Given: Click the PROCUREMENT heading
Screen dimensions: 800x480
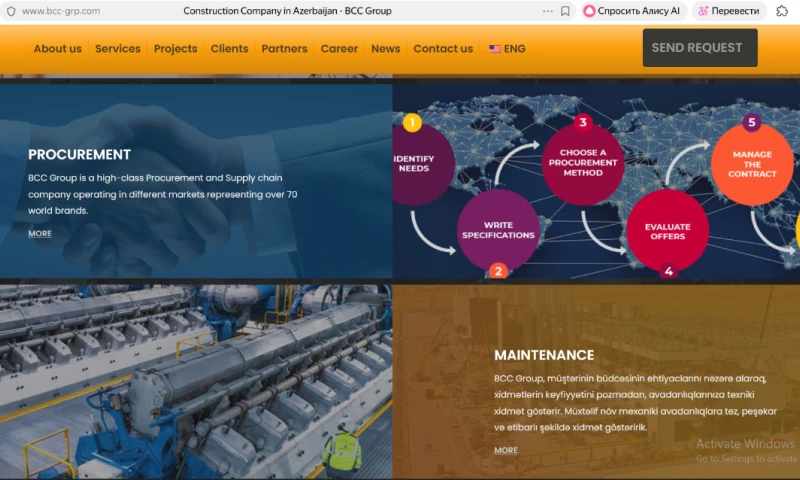Looking at the screenshot, I should pos(80,155).
